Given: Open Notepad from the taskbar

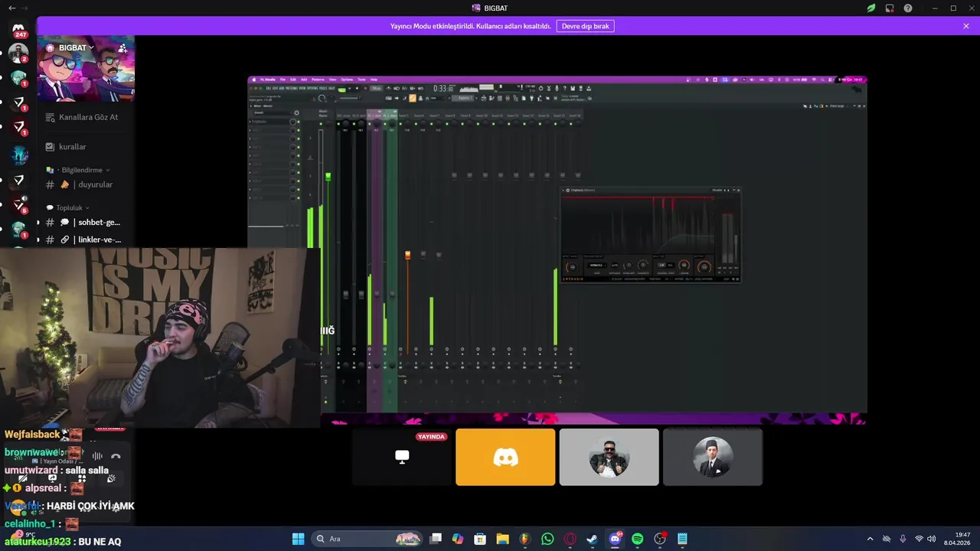Looking at the screenshot, I should (x=682, y=539).
